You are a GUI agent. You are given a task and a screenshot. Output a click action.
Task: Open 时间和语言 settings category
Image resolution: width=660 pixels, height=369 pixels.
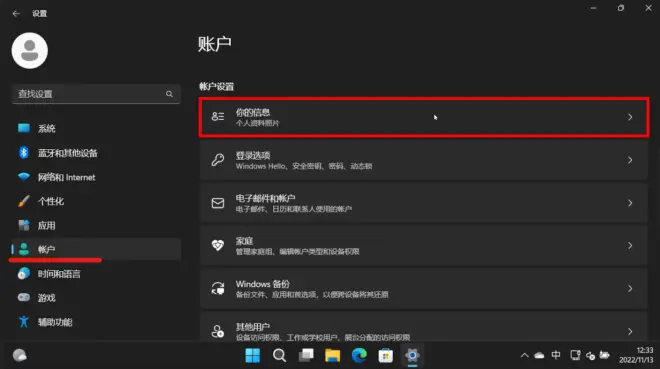pyautogui.click(x=97, y=274)
